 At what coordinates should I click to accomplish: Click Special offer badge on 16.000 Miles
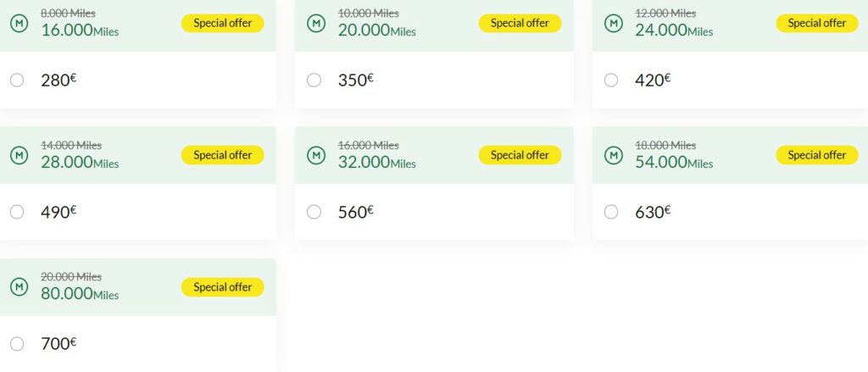(x=223, y=23)
